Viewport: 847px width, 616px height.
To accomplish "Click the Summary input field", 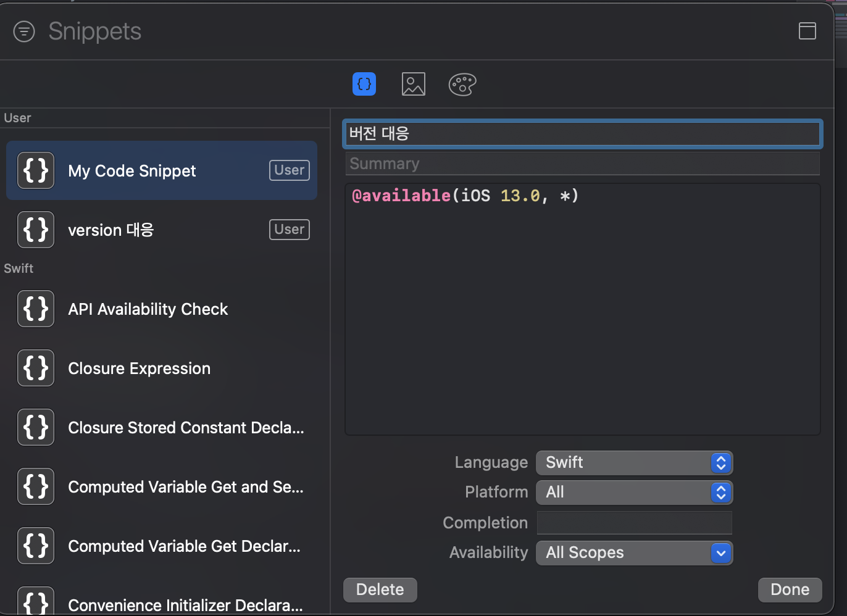I will click(582, 164).
